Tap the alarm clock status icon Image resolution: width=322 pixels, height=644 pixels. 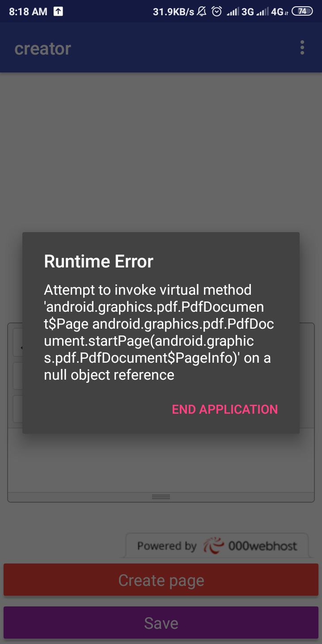coord(217,12)
